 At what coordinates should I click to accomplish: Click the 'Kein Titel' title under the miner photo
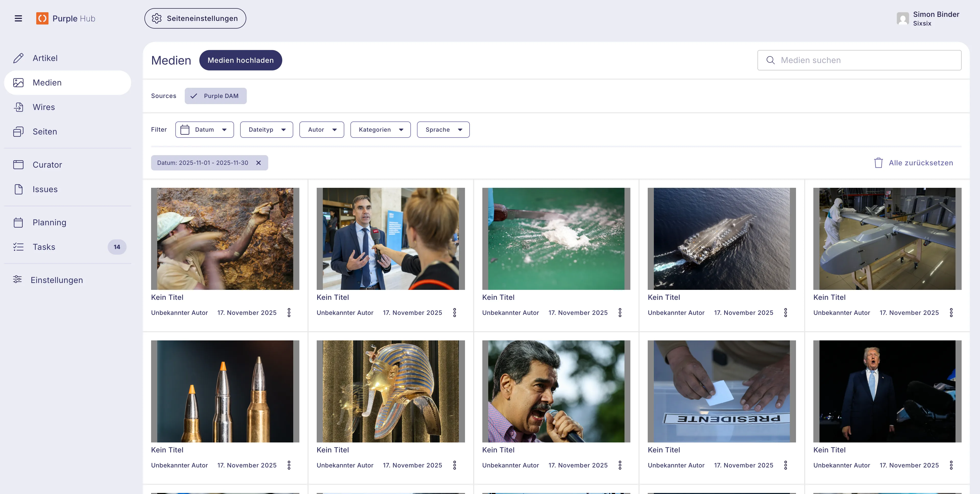click(167, 297)
